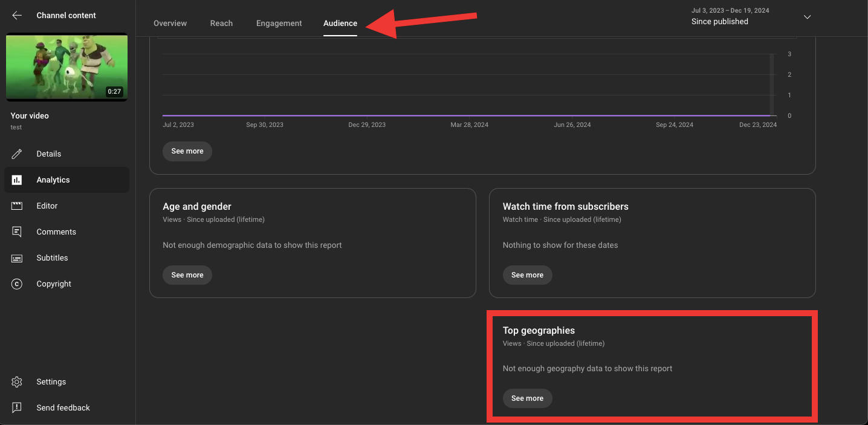
Task: Click the Dec 23, 2024 axis label
Action: coord(758,125)
